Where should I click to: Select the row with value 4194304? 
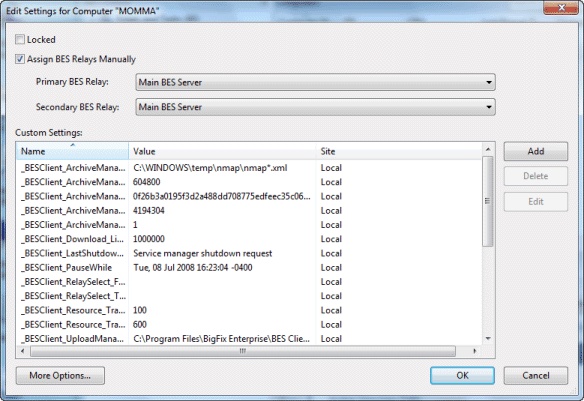click(249, 210)
